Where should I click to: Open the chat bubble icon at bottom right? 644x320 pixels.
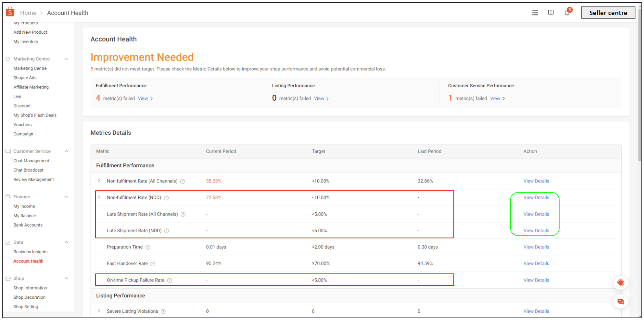pyautogui.click(x=621, y=301)
